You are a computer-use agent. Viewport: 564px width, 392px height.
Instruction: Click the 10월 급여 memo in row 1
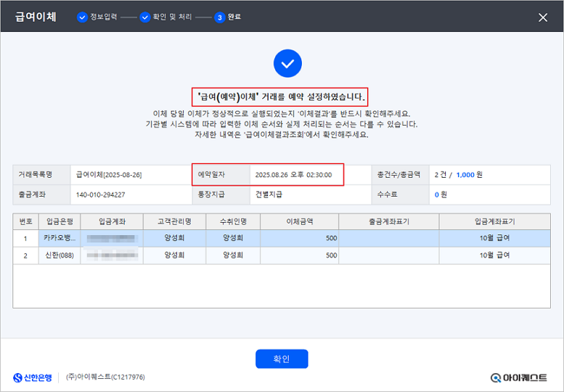coord(494,238)
